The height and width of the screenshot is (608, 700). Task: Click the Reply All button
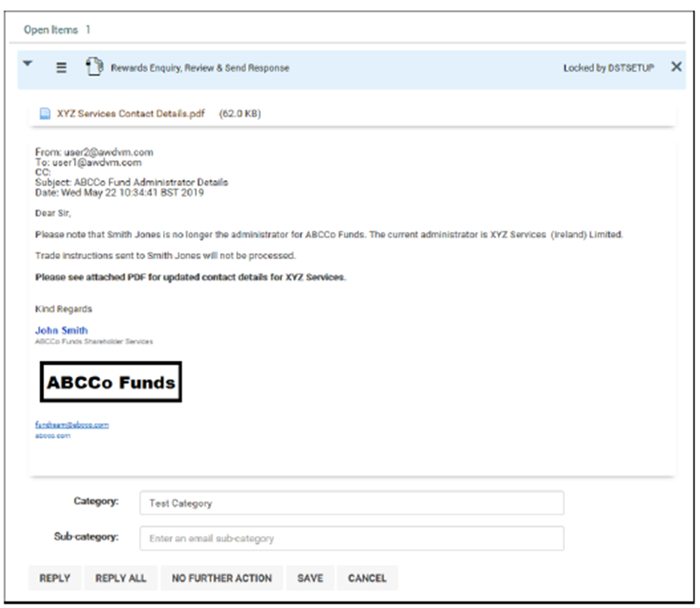(x=121, y=578)
